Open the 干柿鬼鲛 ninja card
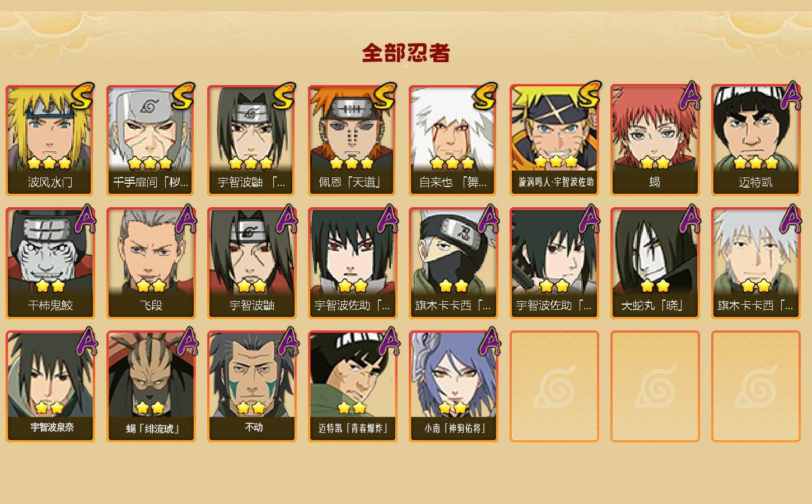 [x=50, y=263]
